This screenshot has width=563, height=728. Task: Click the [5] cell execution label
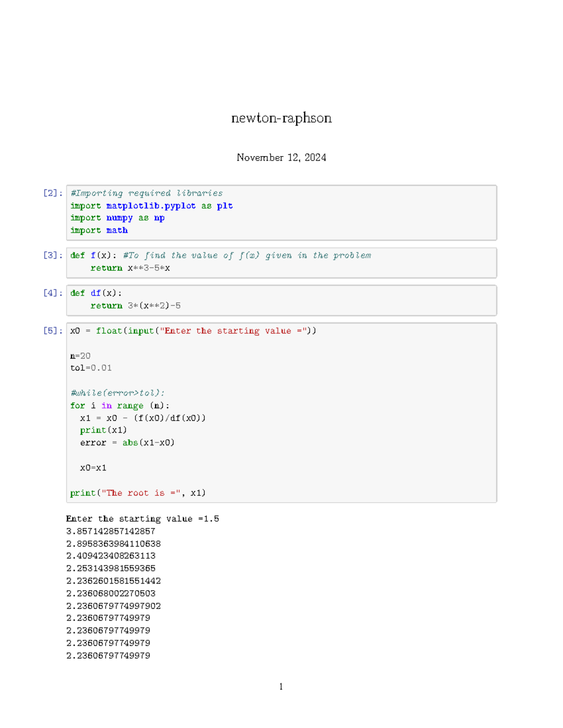click(x=52, y=330)
